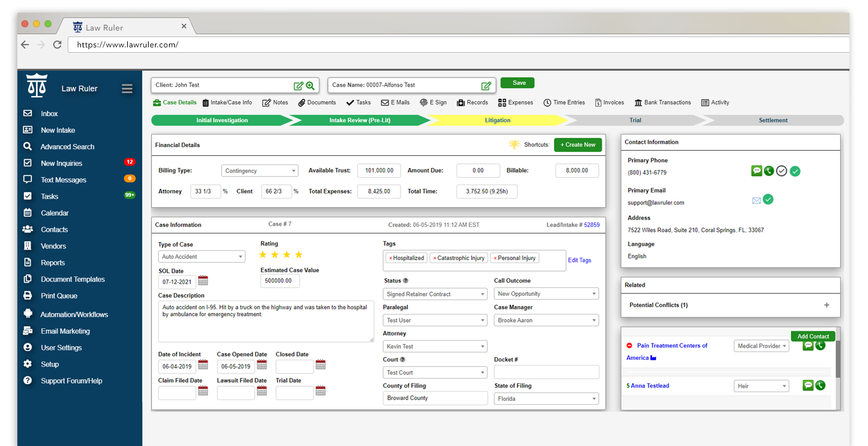Viewport: 868px width, 446px height.
Task: Click the edit pencil next to Client name
Action: (299, 85)
